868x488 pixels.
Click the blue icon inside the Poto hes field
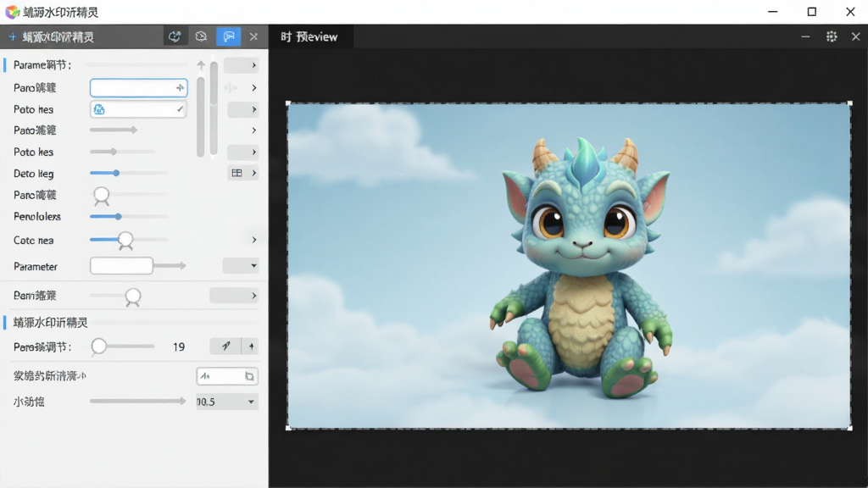tap(99, 109)
